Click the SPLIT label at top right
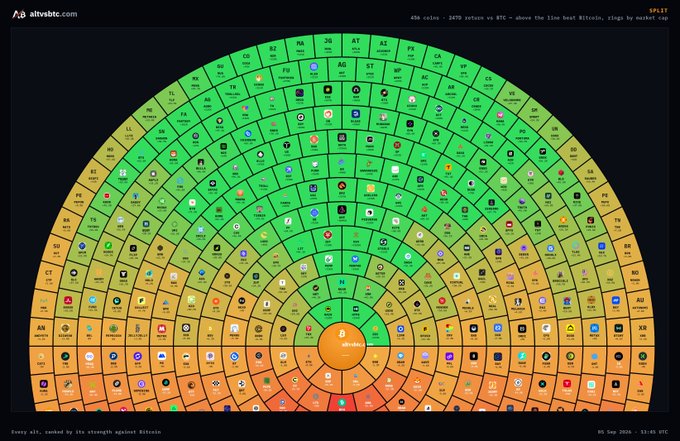 coord(658,10)
